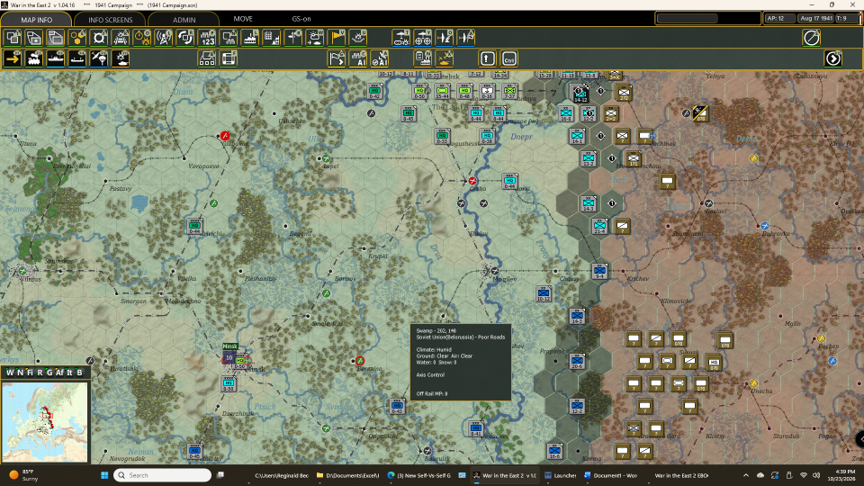Viewport: 864px width, 486px height.
Task: Click the factory 'AI' icon in the second row
Action: (x=358, y=58)
